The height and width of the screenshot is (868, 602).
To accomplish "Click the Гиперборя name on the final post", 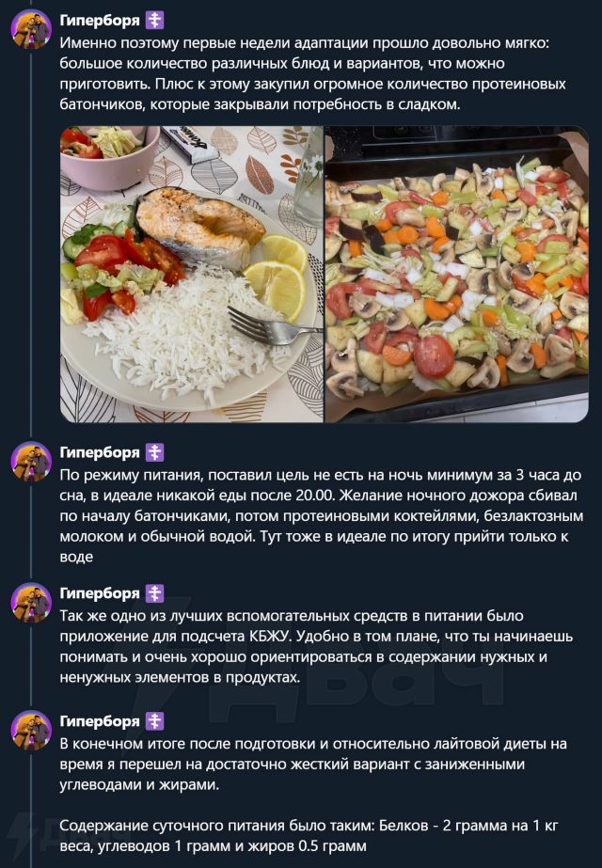I will pos(99,721).
